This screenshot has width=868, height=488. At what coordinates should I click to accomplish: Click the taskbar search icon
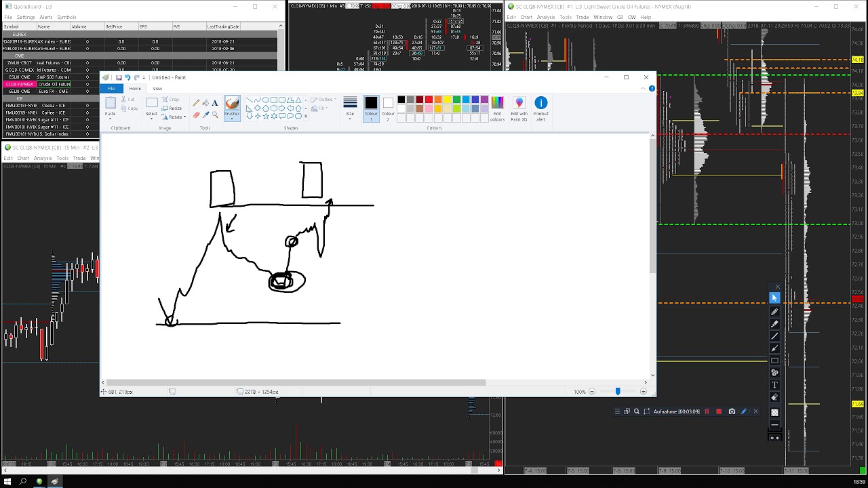point(22,482)
